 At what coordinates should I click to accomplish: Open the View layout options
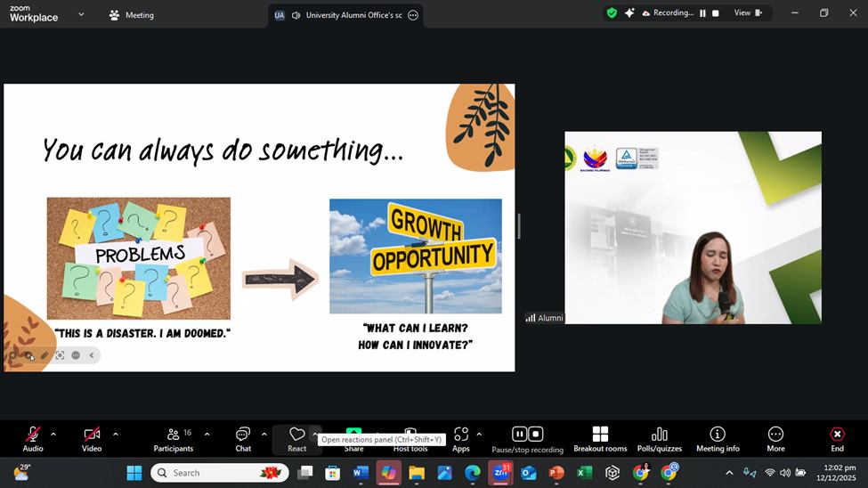click(x=748, y=13)
